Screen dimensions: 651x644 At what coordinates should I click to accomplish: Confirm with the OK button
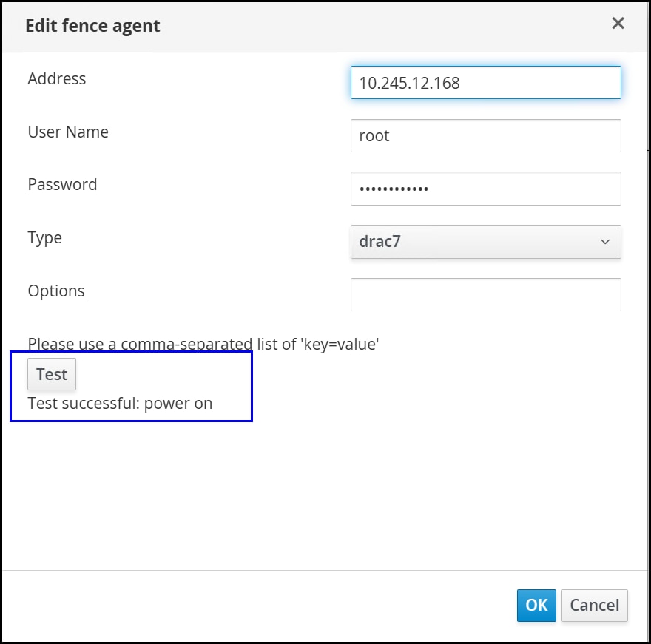[536, 606]
